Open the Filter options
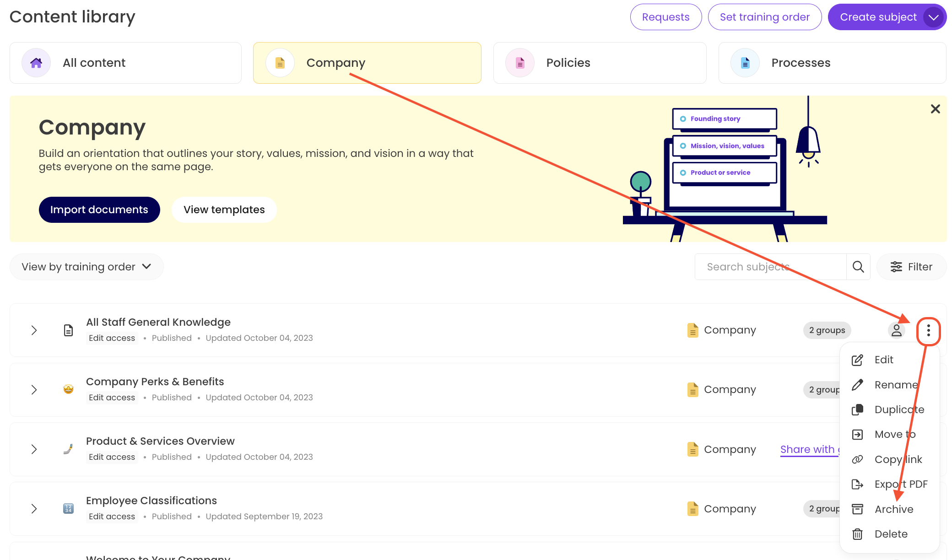Screen dimensions: 952x560 tap(911, 267)
